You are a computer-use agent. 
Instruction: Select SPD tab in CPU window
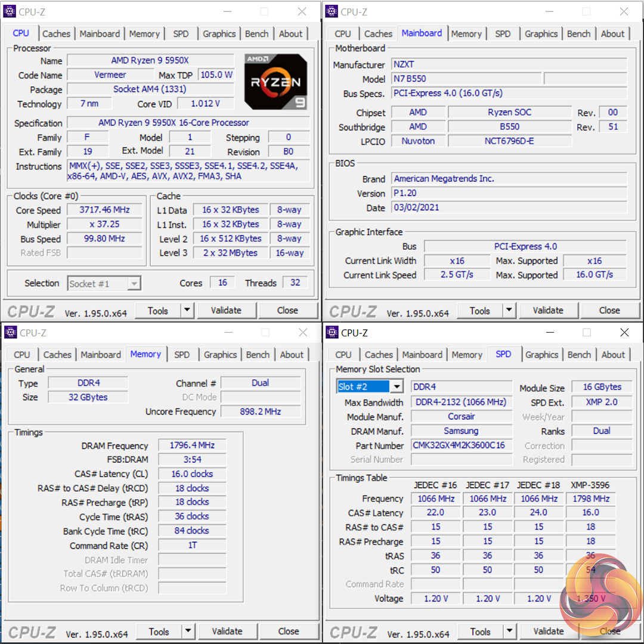point(181,33)
